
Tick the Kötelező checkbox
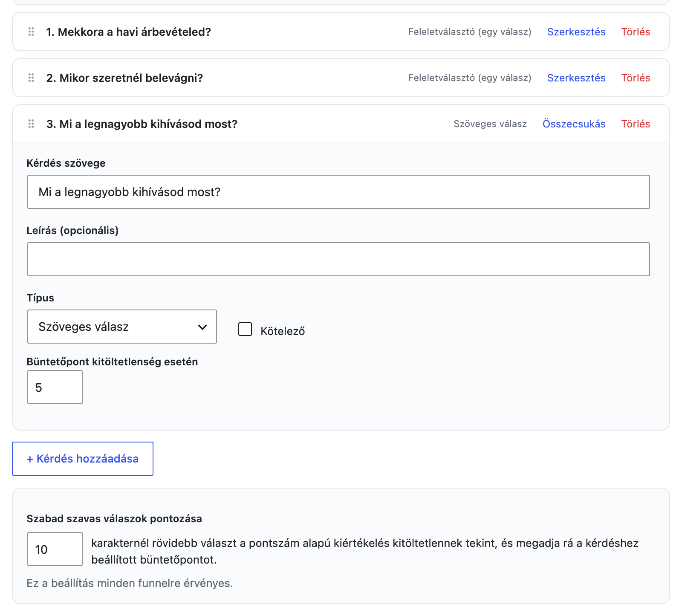[x=245, y=329]
